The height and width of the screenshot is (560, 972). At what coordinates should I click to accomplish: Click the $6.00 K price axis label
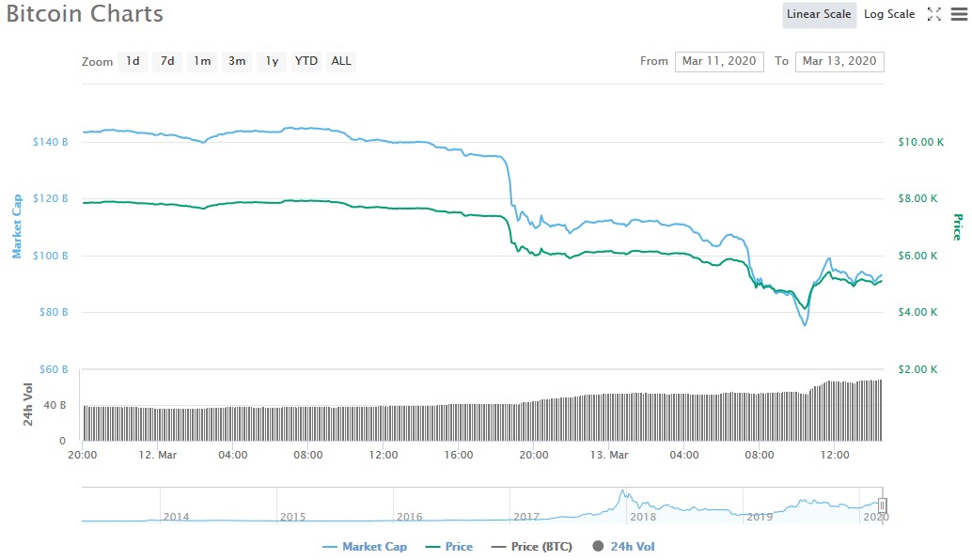click(917, 256)
